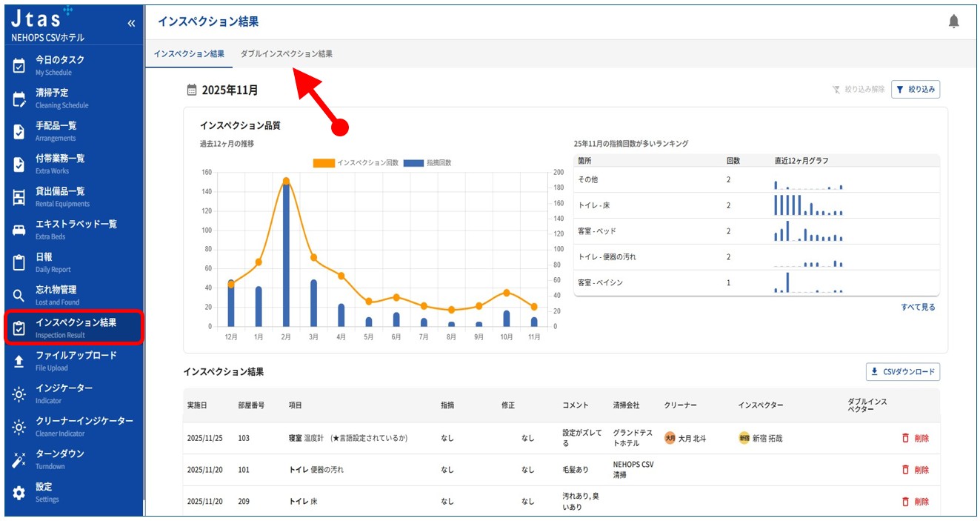Toggle the 指摘回数 blue legend
980x521 pixels.
428,162
